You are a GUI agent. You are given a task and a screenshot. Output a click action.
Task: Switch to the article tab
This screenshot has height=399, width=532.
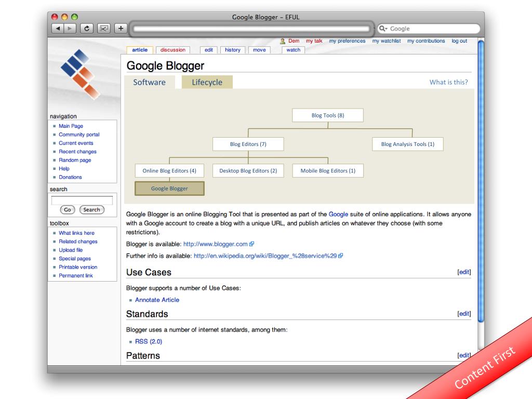click(x=140, y=50)
